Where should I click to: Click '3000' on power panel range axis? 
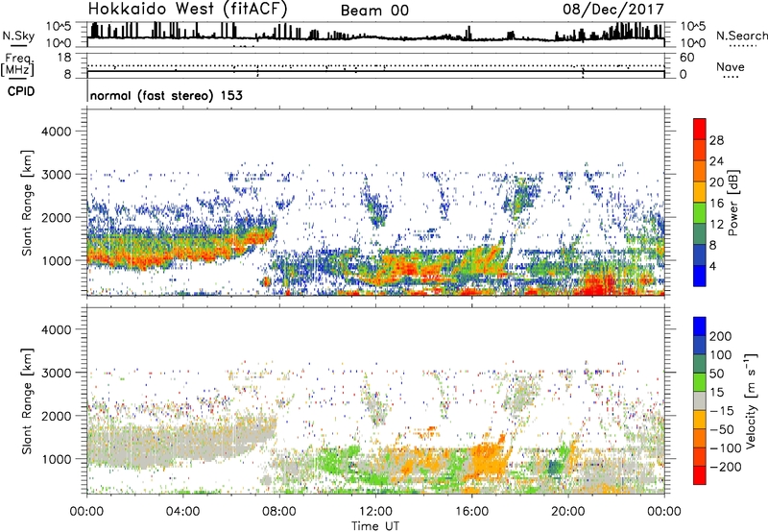pos(56,175)
